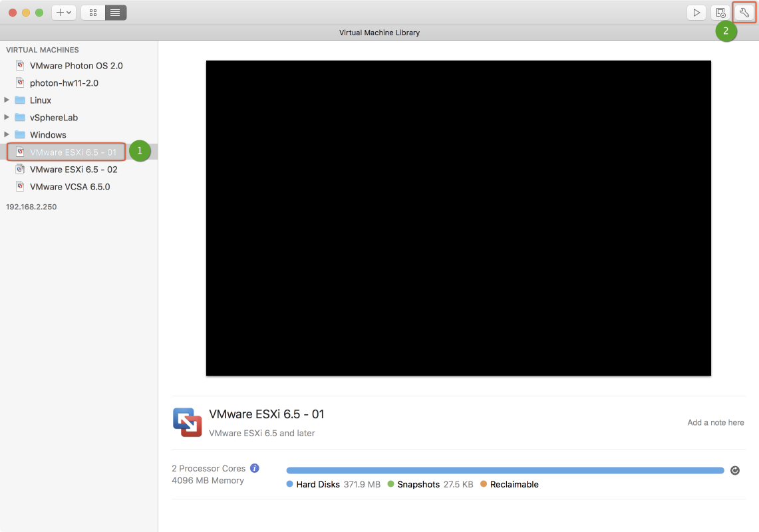
Task: Switch to list view of library
Action: (x=115, y=13)
